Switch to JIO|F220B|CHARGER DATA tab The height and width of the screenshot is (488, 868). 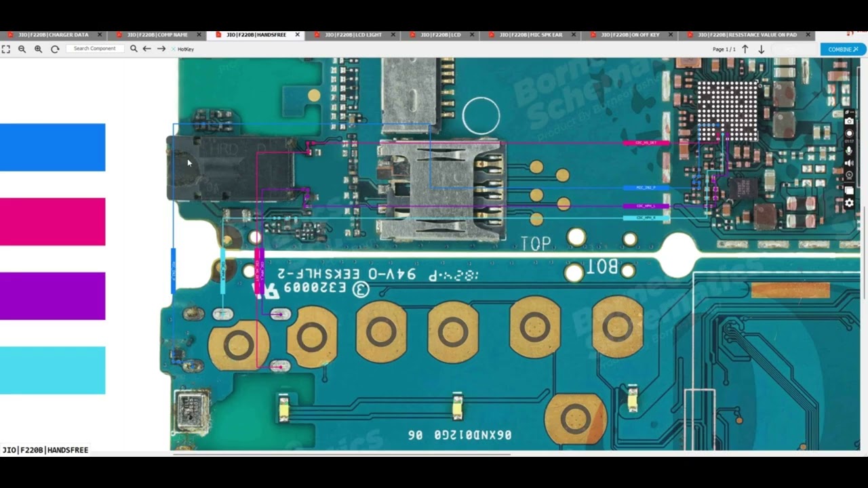pyautogui.click(x=54, y=35)
